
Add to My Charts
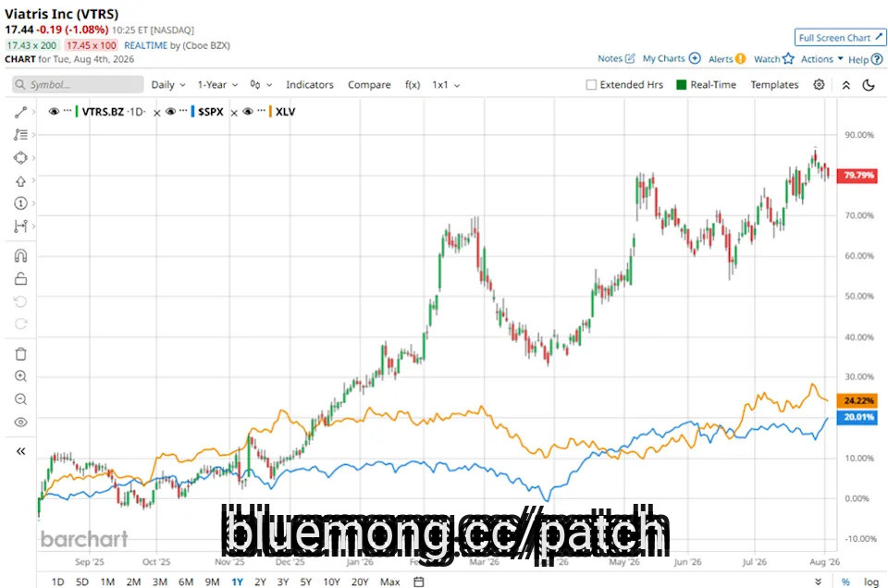(672, 58)
